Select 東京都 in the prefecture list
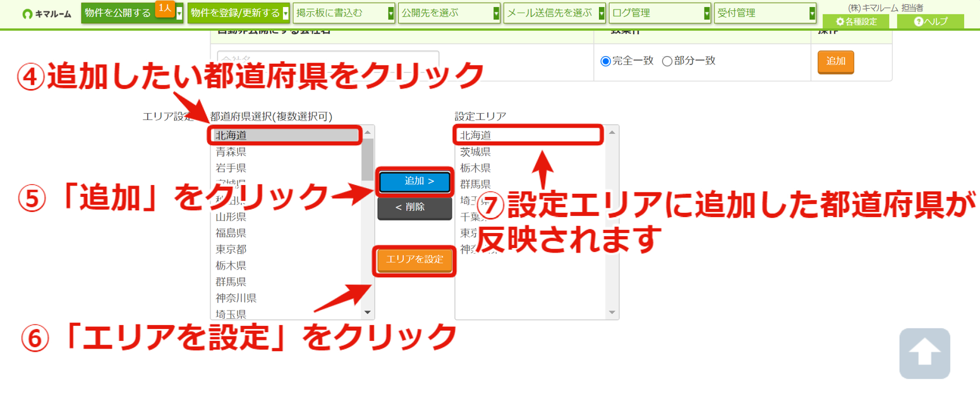Screen dimensions: 980x399 click(x=287, y=249)
